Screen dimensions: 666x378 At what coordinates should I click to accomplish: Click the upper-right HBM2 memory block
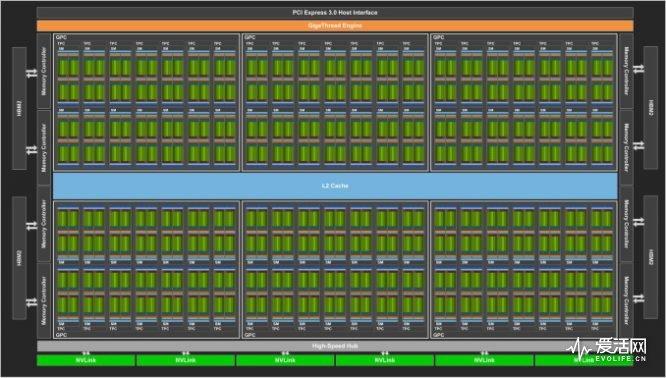tap(651, 107)
